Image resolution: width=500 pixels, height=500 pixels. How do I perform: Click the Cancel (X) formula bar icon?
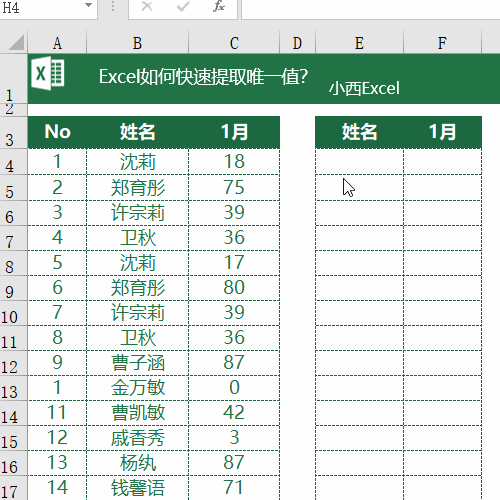pyautogui.click(x=147, y=6)
